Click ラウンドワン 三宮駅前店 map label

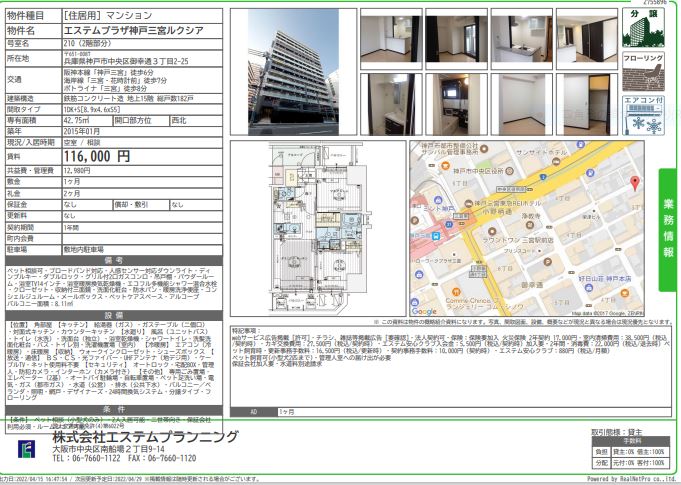coord(518,240)
